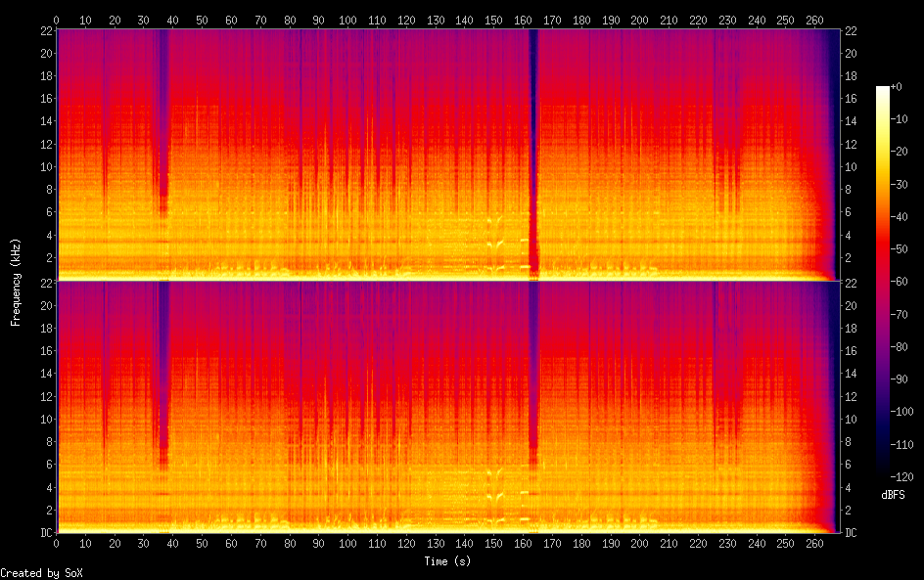This screenshot has width=924, height=580.
Task: Select the "-120" value on the dBFS scale
Action: pos(902,477)
